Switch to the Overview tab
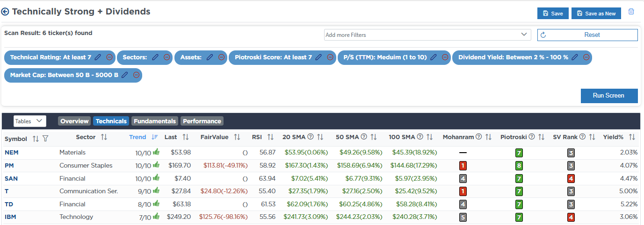Viewport: 644px width, 225px height. (x=74, y=121)
